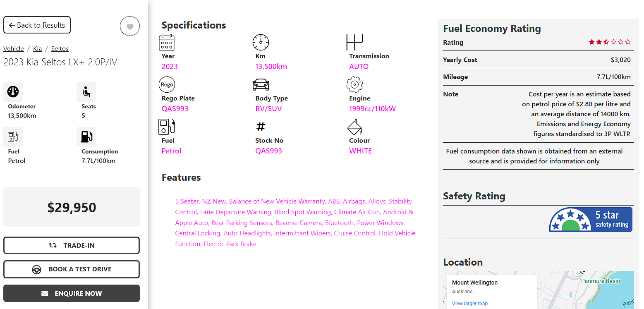The image size is (644, 309).
Task: Click the sidebar Consumption value 7.7L/100km
Action: coord(98,161)
